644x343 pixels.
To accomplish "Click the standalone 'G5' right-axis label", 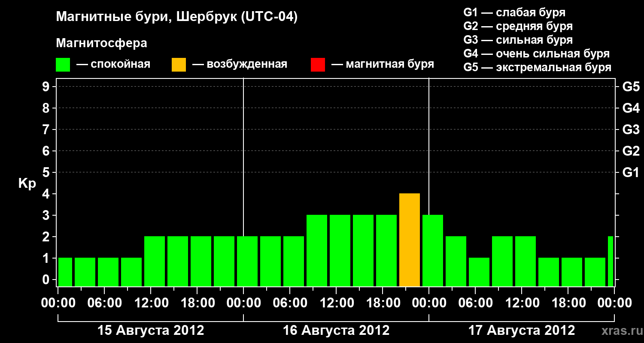I will click(x=631, y=87).
